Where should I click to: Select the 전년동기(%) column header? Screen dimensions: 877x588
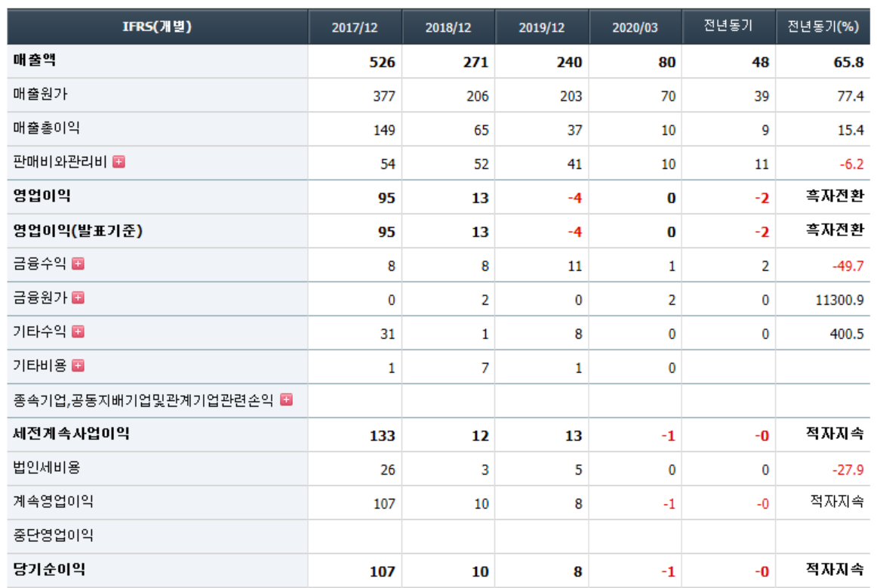(823, 26)
